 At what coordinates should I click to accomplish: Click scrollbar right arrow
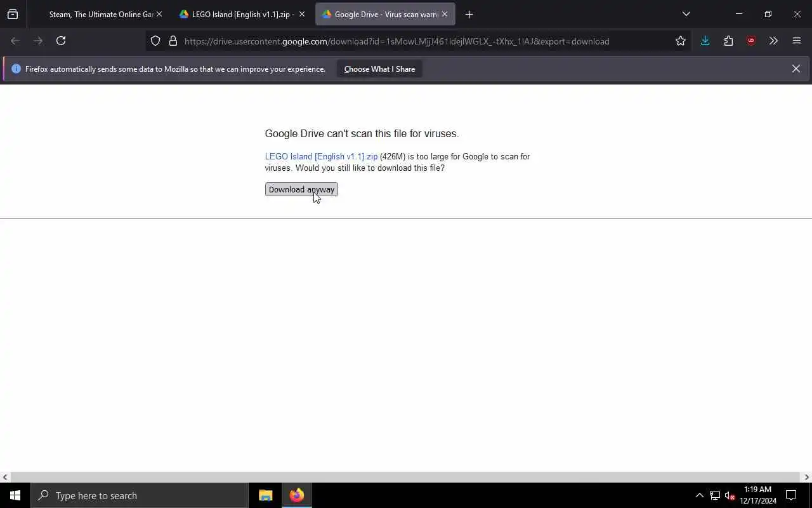point(807,477)
